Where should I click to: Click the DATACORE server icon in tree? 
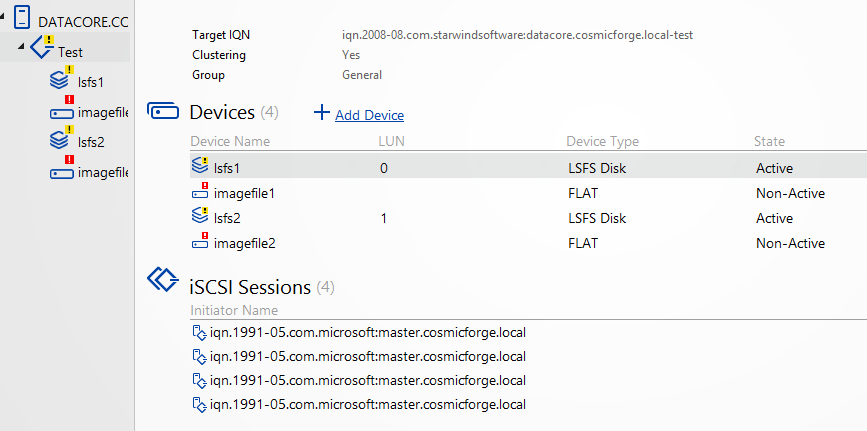pos(22,16)
